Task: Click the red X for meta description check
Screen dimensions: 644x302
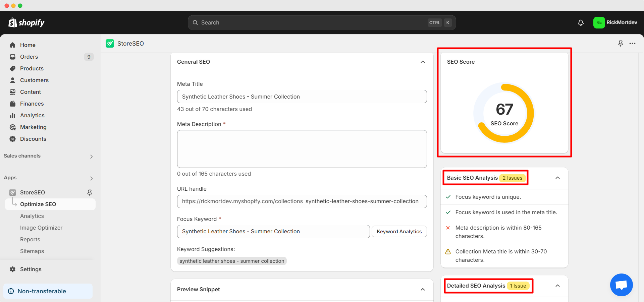Action: 448,228
